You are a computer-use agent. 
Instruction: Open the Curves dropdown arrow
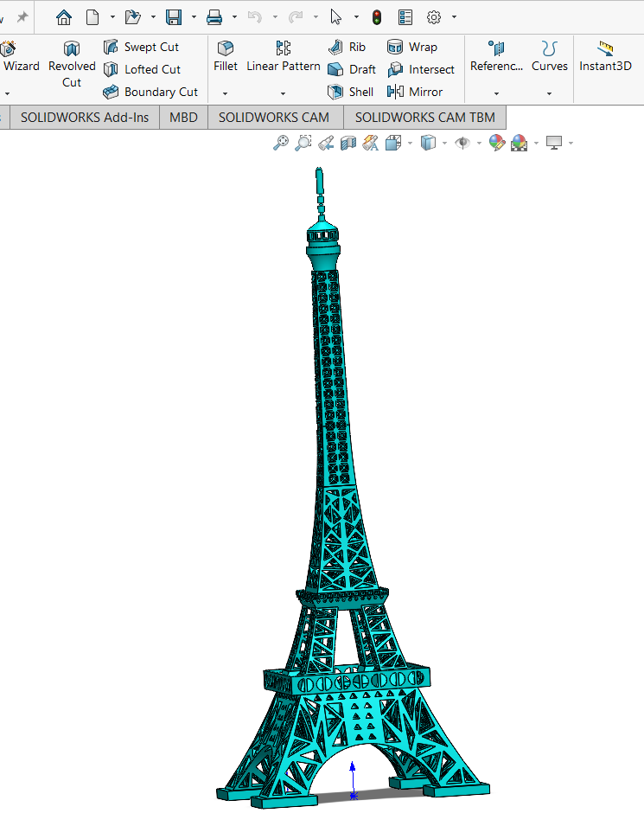549,93
